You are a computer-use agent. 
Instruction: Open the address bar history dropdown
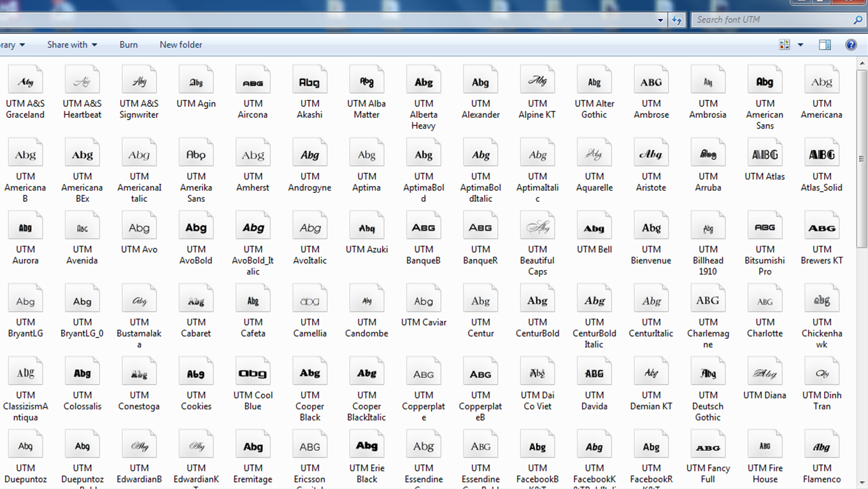(660, 20)
